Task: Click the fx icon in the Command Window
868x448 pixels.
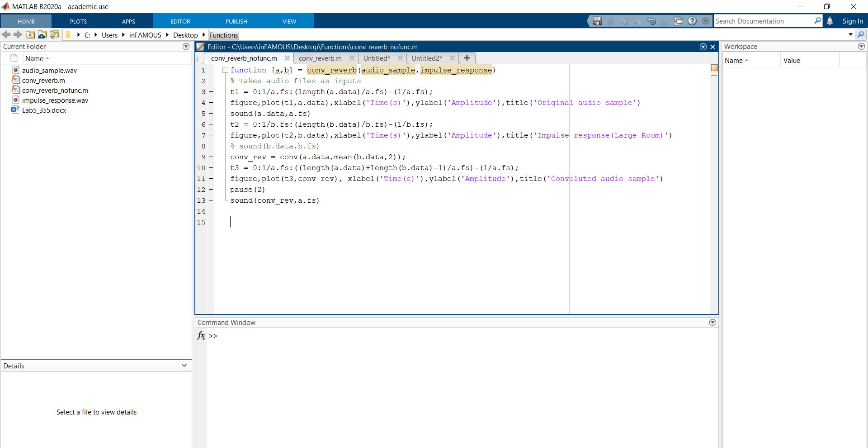Action: pyautogui.click(x=200, y=336)
